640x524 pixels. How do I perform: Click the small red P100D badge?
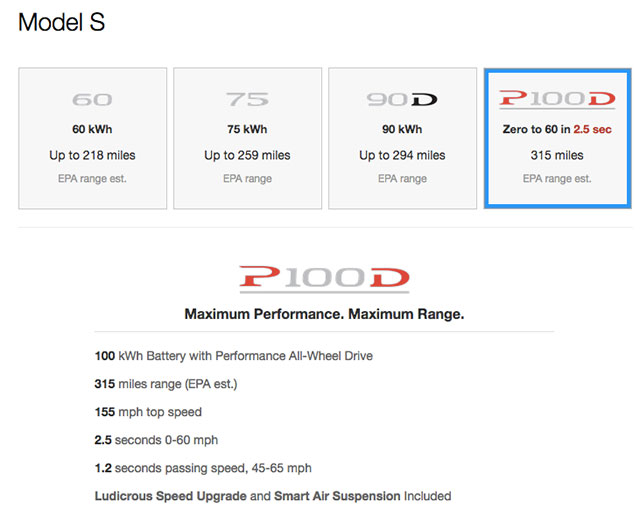pos(557,99)
